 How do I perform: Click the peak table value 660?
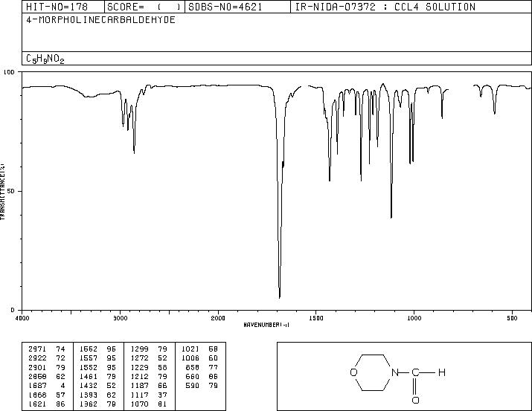coord(193,376)
